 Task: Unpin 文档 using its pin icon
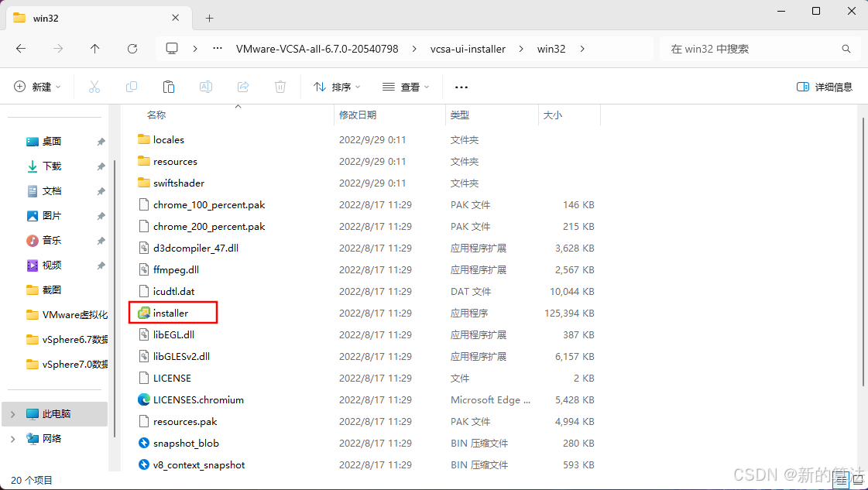pyautogui.click(x=101, y=191)
